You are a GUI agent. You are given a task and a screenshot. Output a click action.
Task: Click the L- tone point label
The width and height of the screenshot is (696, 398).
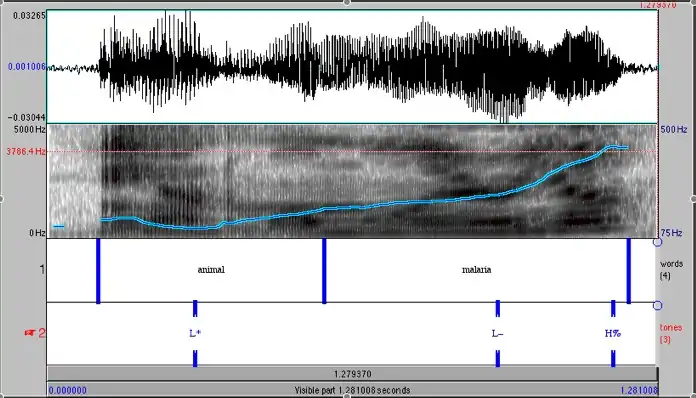pyautogui.click(x=497, y=333)
